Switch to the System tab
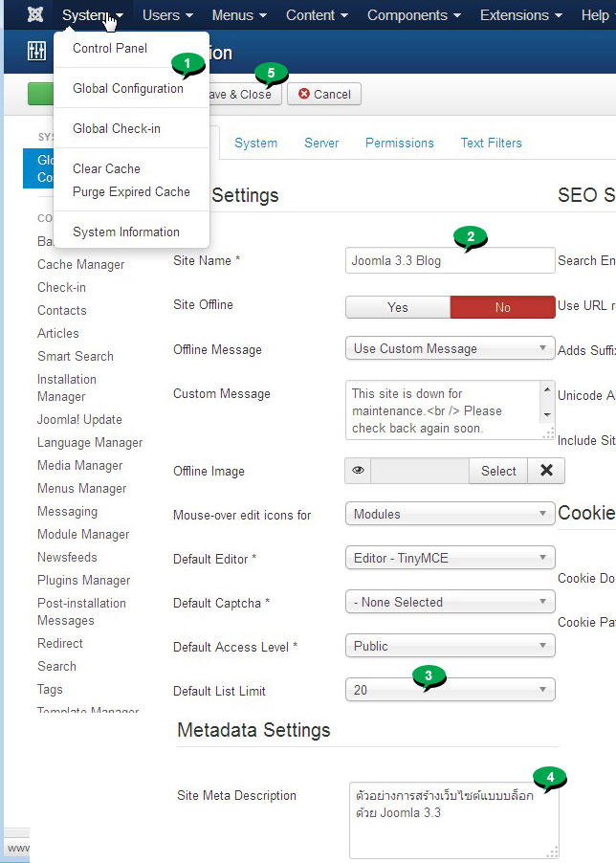 [255, 144]
